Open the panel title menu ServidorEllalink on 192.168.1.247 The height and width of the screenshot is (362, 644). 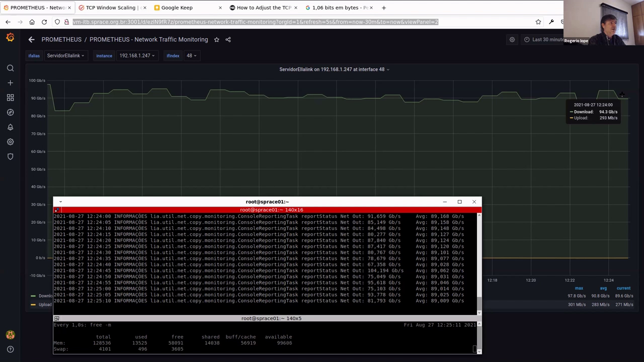(334, 69)
